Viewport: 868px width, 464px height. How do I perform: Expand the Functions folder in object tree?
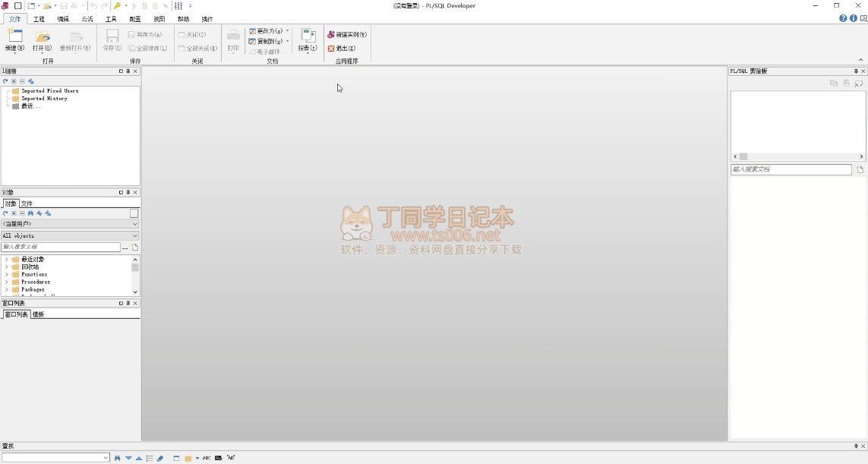(7, 274)
